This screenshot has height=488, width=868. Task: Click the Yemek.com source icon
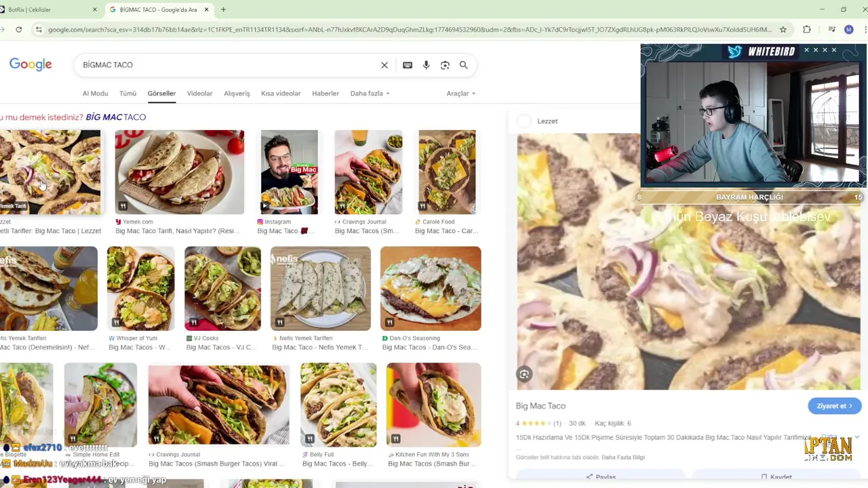point(119,222)
